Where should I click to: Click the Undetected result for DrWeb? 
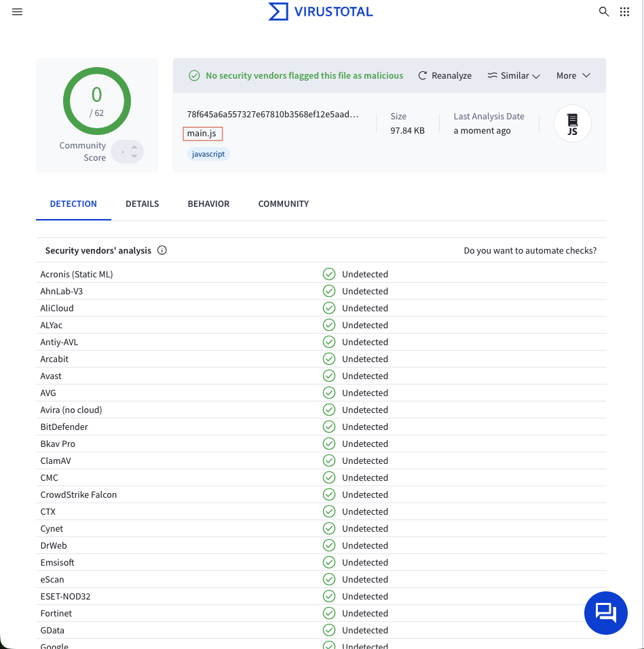coord(365,545)
